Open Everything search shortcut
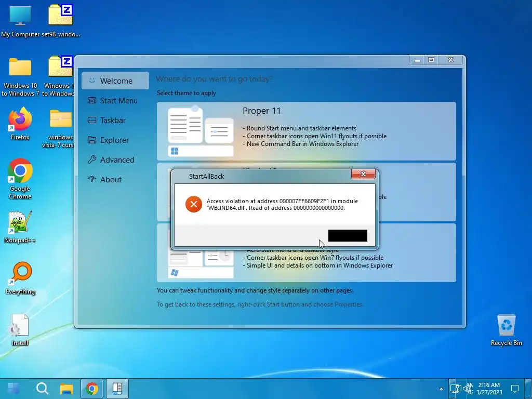532x399 pixels. pyautogui.click(x=20, y=278)
